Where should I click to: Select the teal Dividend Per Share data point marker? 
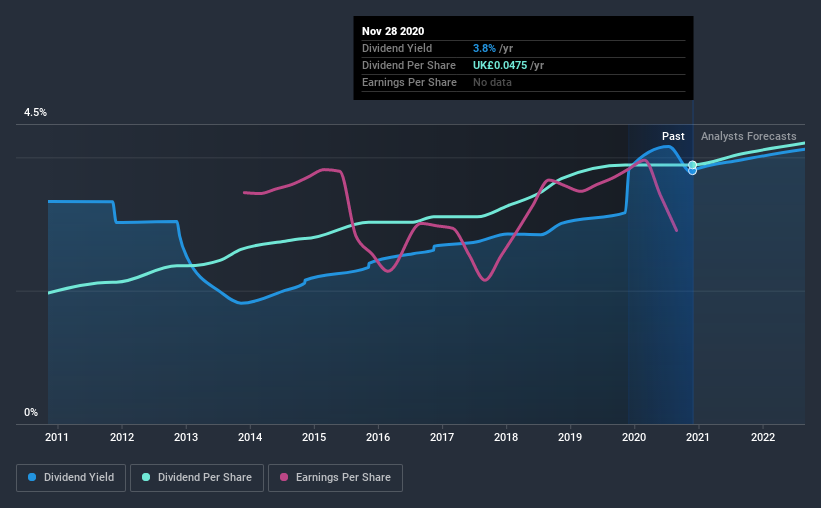click(692, 164)
